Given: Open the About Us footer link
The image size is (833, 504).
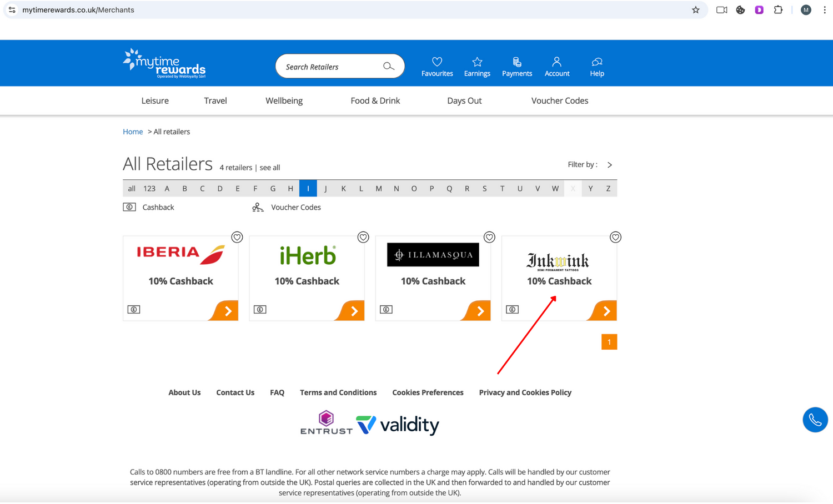Looking at the screenshot, I should point(184,392).
